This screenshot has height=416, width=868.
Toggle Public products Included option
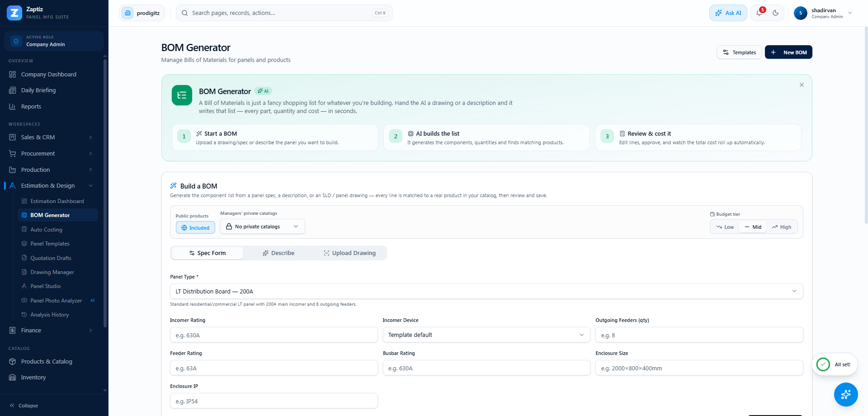(195, 228)
